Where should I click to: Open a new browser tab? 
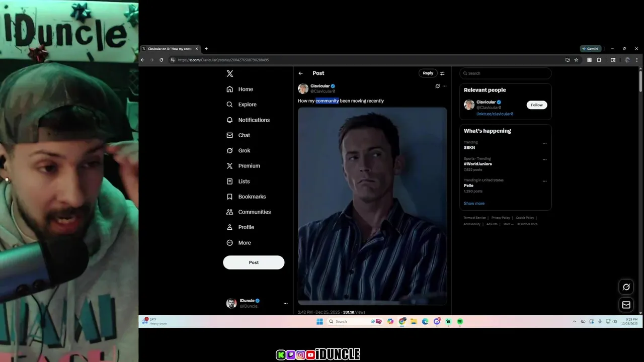206,49
